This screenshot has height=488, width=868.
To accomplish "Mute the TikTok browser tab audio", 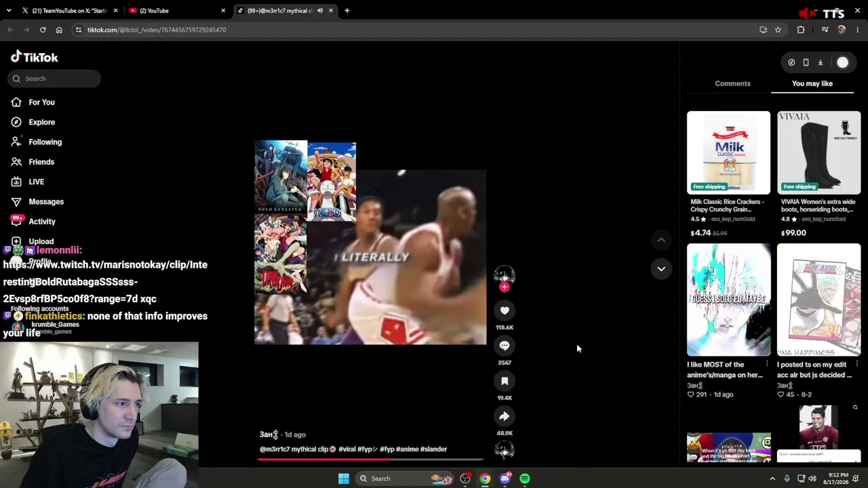I will point(319,11).
